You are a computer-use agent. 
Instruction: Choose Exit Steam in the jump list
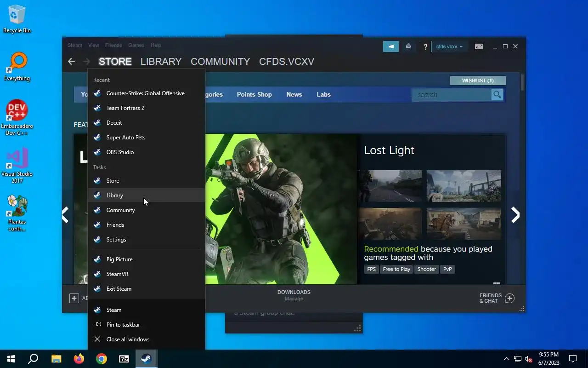coord(146,289)
